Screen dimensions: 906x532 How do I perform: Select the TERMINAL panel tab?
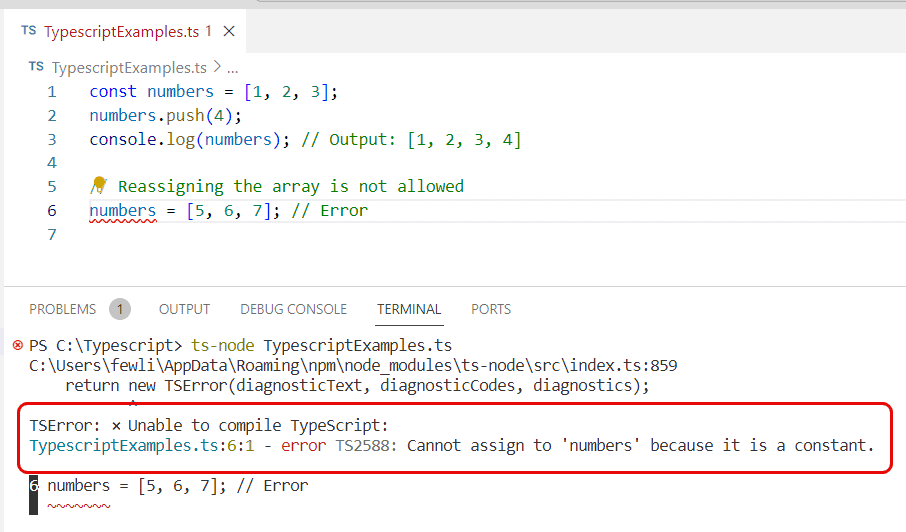(x=409, y=309)
